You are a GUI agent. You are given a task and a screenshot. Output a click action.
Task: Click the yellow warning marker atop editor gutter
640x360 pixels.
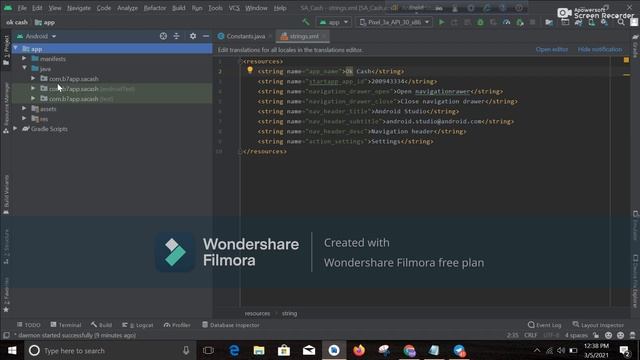click(626, 60)
